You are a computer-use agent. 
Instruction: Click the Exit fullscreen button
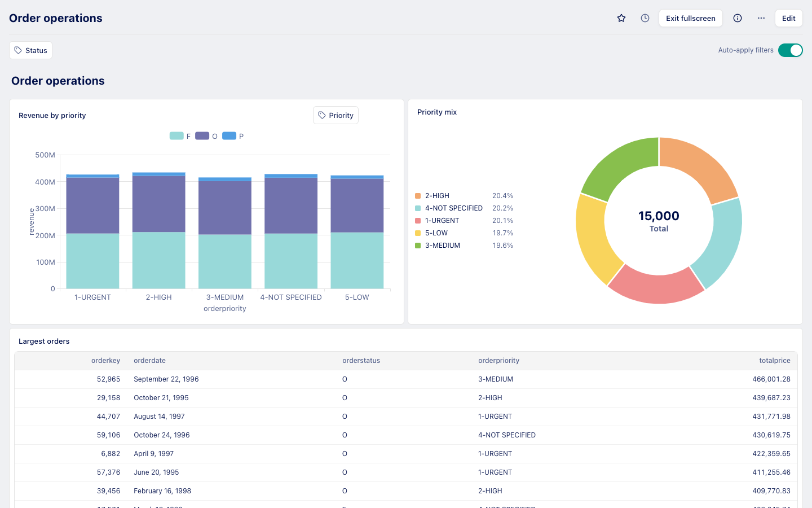tap(691, 18)
